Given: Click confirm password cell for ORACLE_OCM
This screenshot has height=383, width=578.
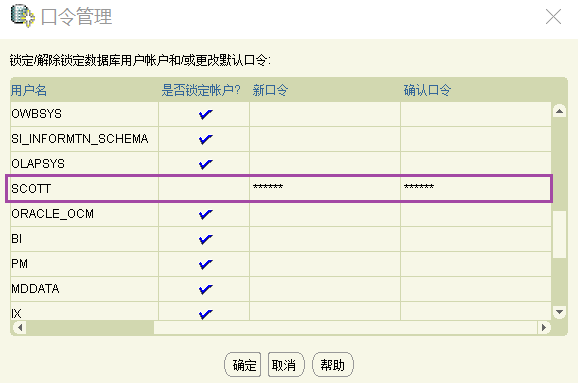Looking at the screenshot, I should pos(476,214).
